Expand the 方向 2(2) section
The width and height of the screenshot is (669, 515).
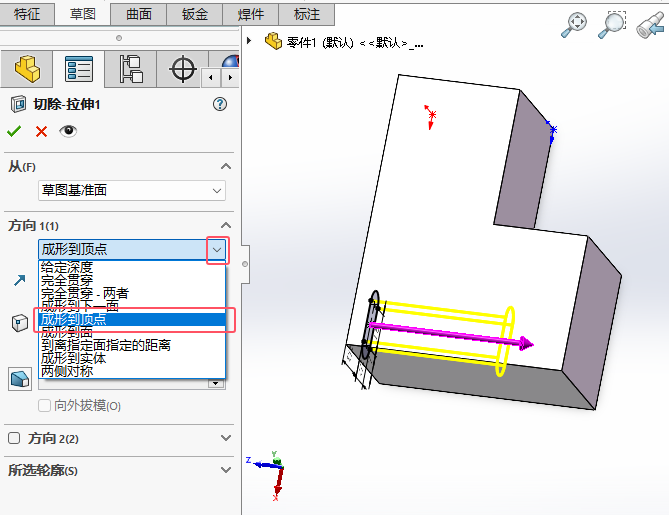226,438
